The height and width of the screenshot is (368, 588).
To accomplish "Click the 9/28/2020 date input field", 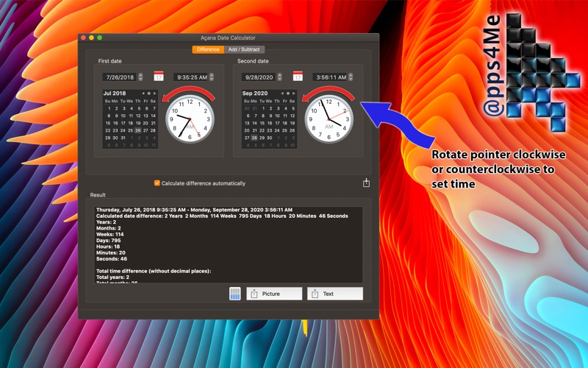I will pyautogui.click(x=261, y=77).
